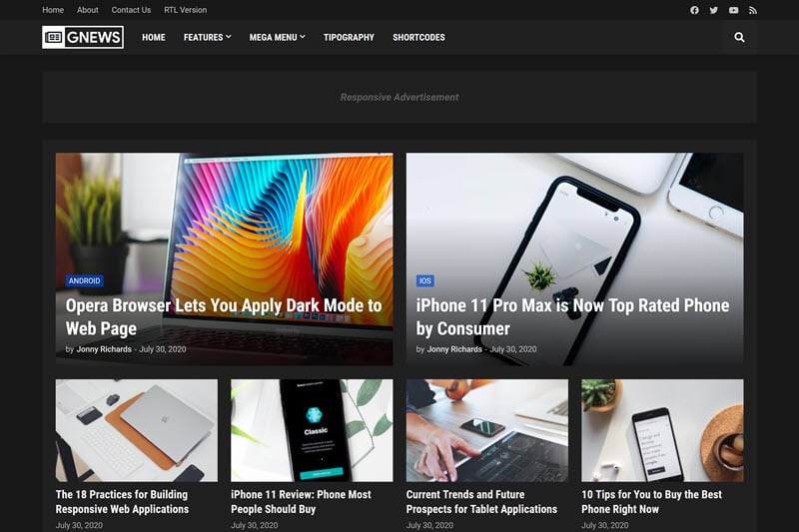Open the hand on tablet thumbnail

pos(487,430)
